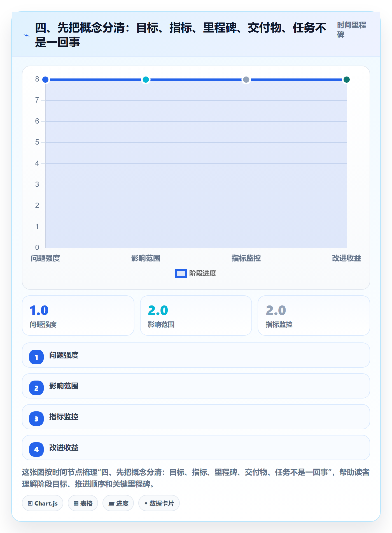Viewport: 392px width, 533px height.
Task: Click the diamond icon in the 数据卡片 chip
Action: point(146,503)
